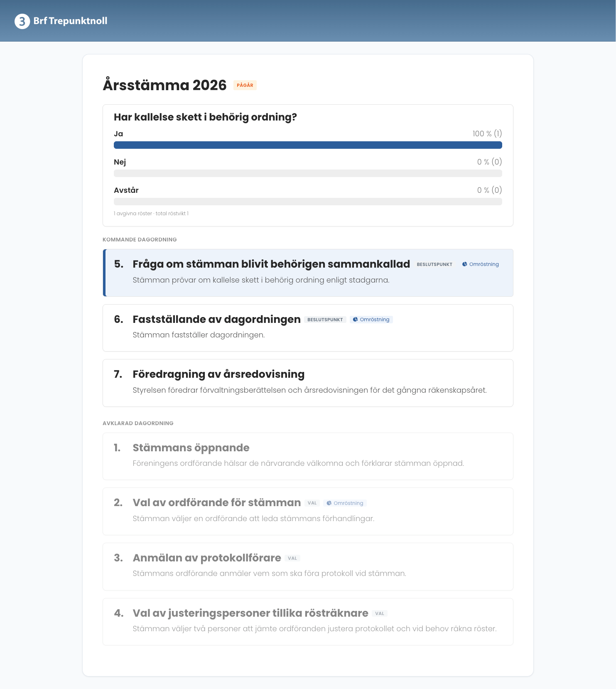The height and width of the screenshot is (689, 616).
Task: Click the VAL tag on item 3
Action: 292,558
